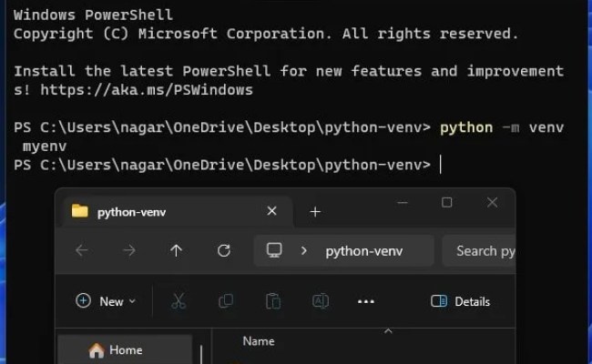Click the Back arrow in File Explorer
The image size is (592, 364).
(82, 250)
